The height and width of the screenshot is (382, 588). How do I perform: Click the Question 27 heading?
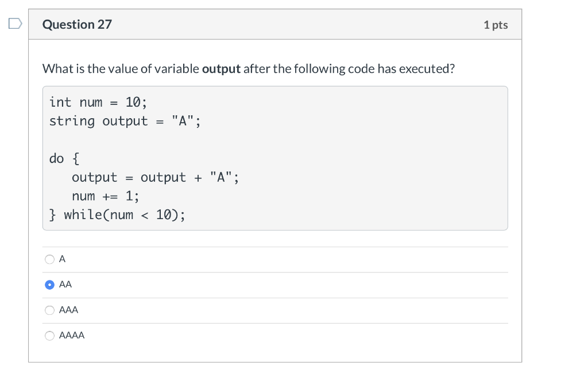click(77, 24)
